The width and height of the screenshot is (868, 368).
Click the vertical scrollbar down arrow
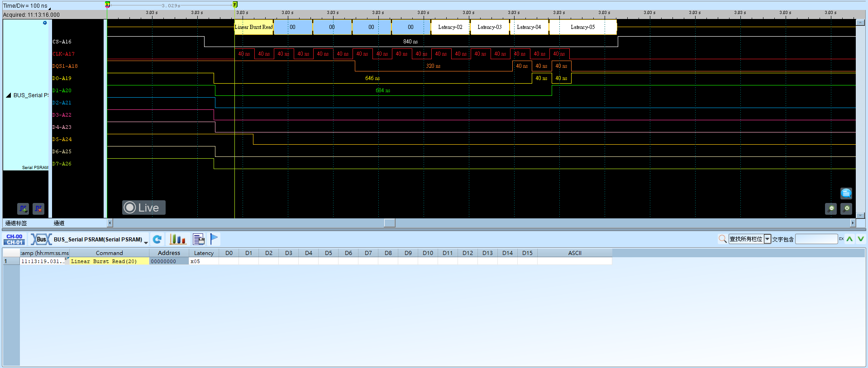coord(861,216)
